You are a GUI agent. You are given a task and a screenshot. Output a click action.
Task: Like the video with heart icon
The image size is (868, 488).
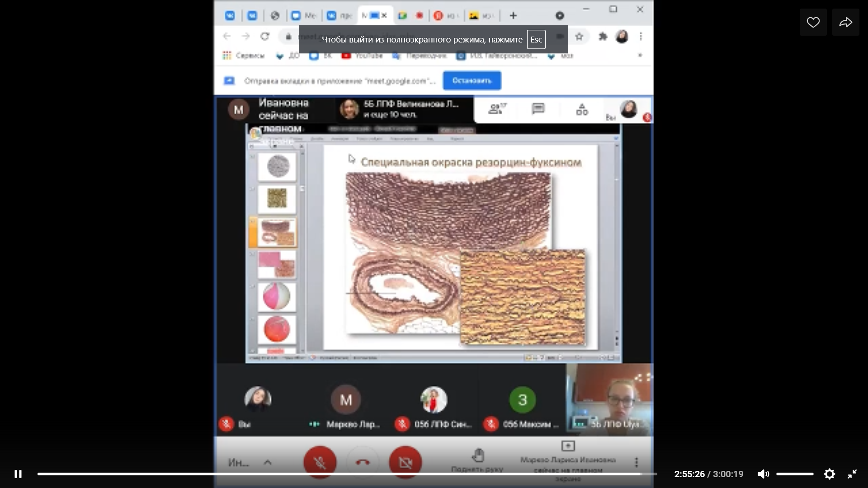pos(813,22)
